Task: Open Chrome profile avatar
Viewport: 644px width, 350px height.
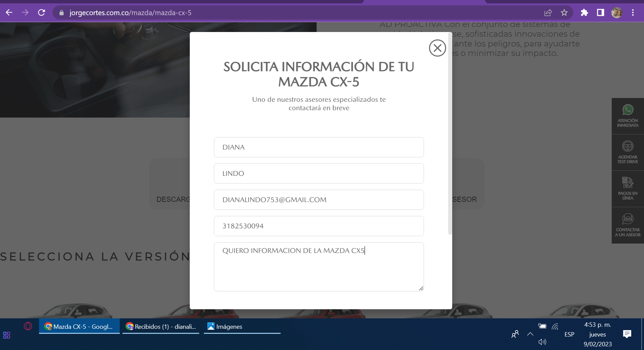Action: [x=617, y=13]
